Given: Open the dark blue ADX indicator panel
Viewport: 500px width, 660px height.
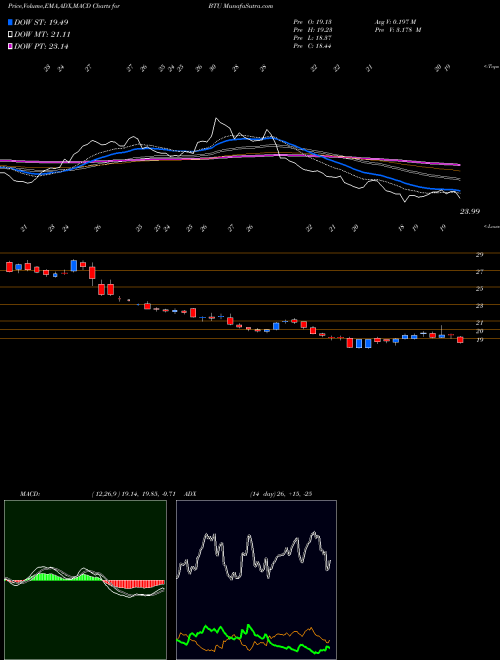Looking at the screenshot, I should (256, 580).
